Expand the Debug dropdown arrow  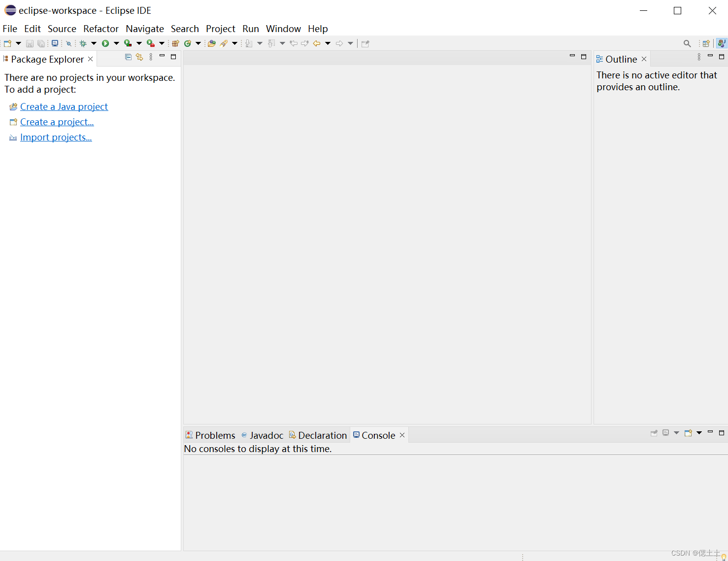click(x=94, y=43)
